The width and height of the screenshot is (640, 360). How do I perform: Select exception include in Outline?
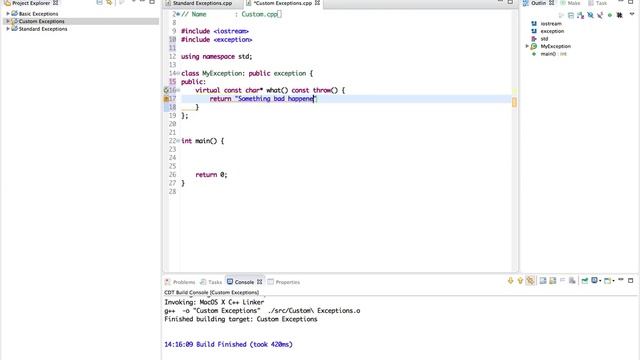coord(552,31)
